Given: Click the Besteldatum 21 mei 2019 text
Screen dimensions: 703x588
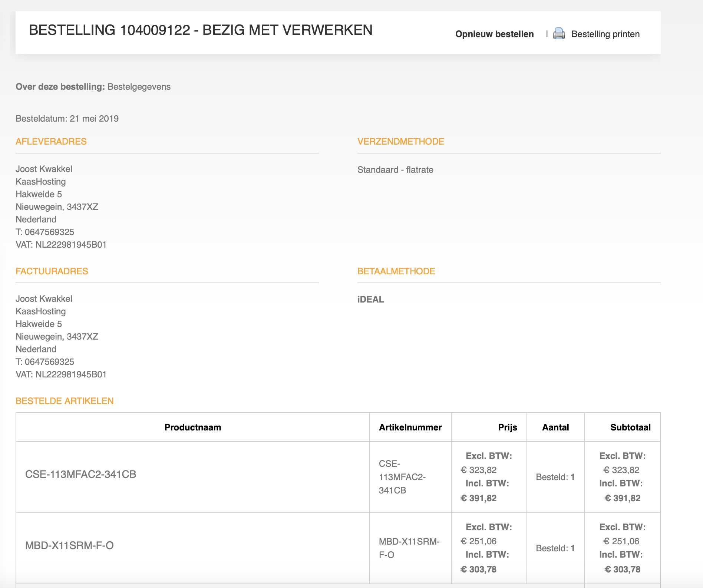Looking at the screenshot, I should tap(67, 119).
